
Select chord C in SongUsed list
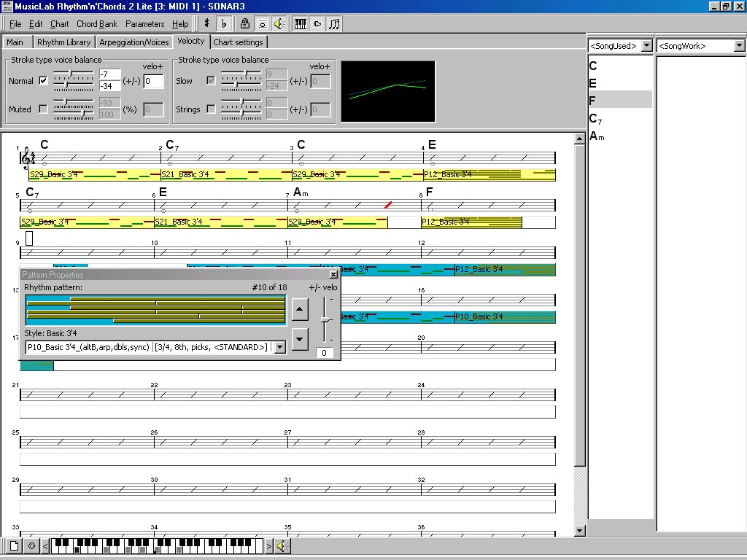pos(620,66)
